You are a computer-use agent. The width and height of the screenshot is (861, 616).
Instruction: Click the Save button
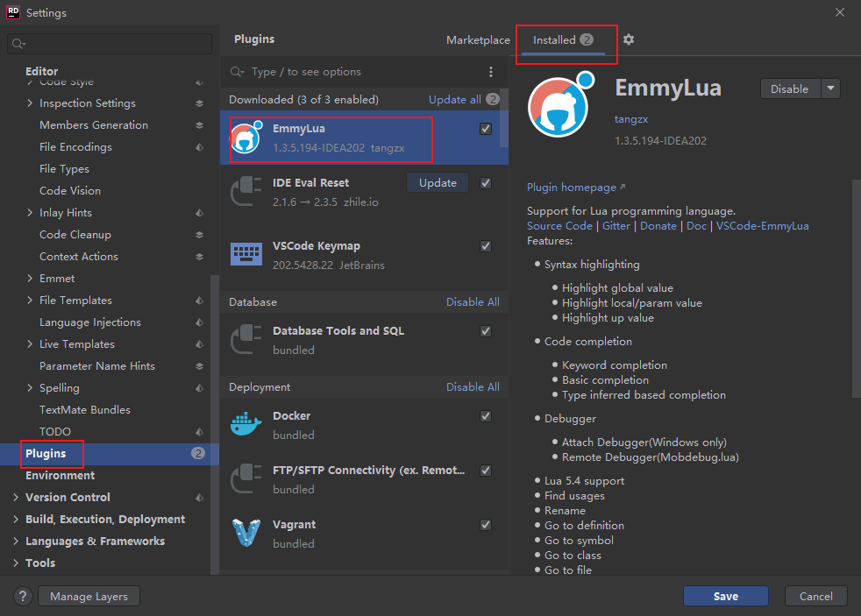(x=725, y=596)
